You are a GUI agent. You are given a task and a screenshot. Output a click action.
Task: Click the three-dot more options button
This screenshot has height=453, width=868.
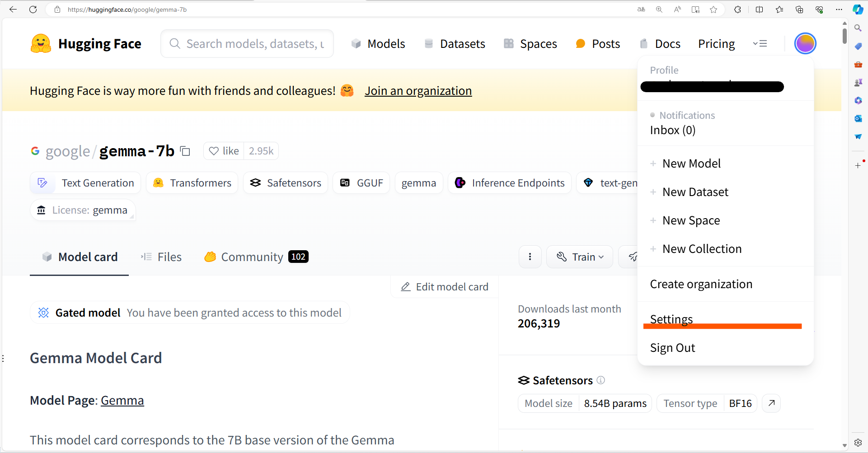point(530,257)
